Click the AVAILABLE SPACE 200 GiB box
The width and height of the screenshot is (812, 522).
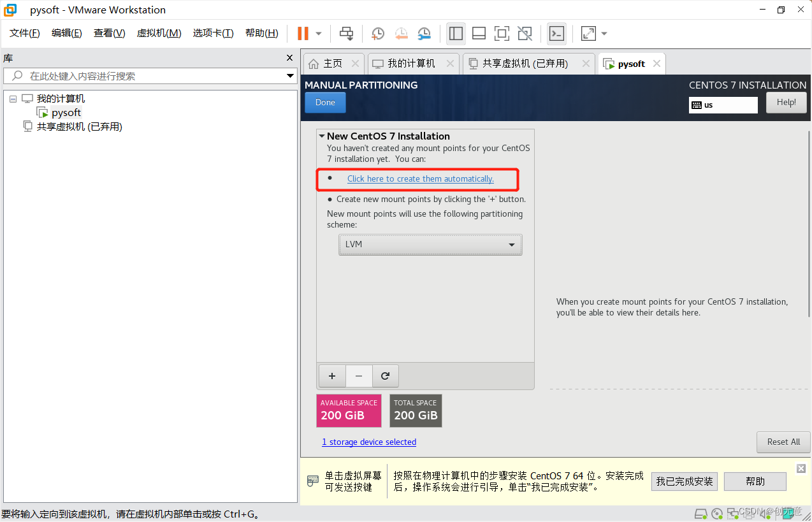[x=349, y=410]
